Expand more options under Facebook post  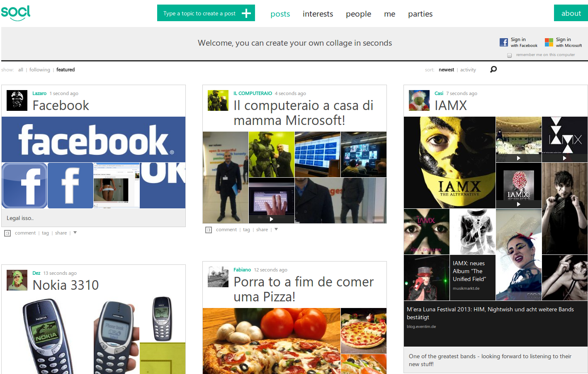75,233
